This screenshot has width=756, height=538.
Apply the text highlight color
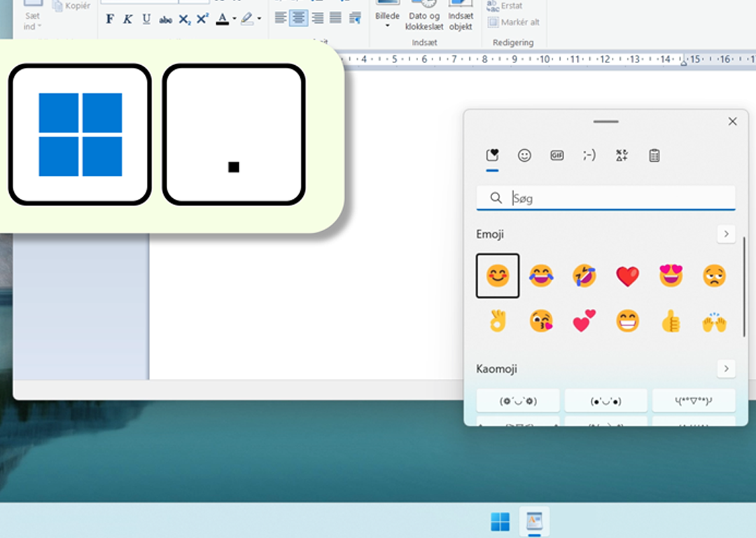click(247, 19)
